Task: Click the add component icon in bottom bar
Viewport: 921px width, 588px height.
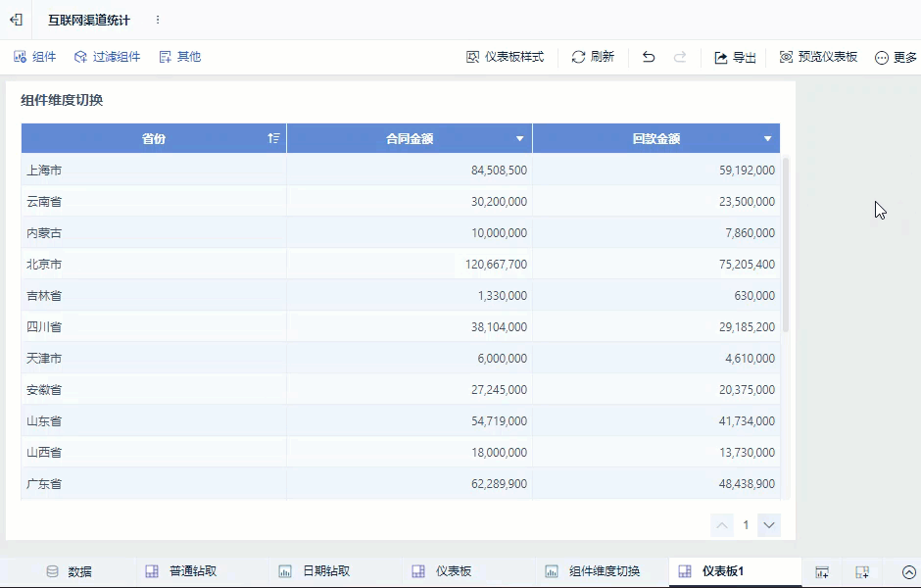Action: pos(822,572)
